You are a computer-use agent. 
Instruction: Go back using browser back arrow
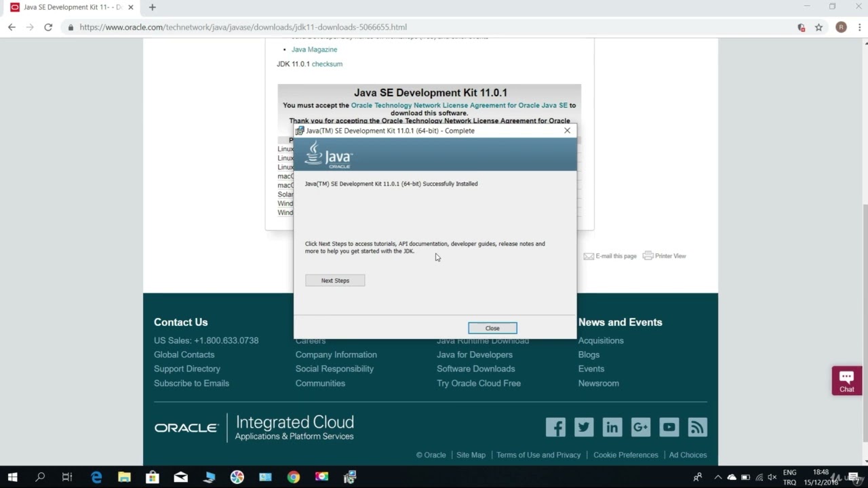tap(12, 27)
